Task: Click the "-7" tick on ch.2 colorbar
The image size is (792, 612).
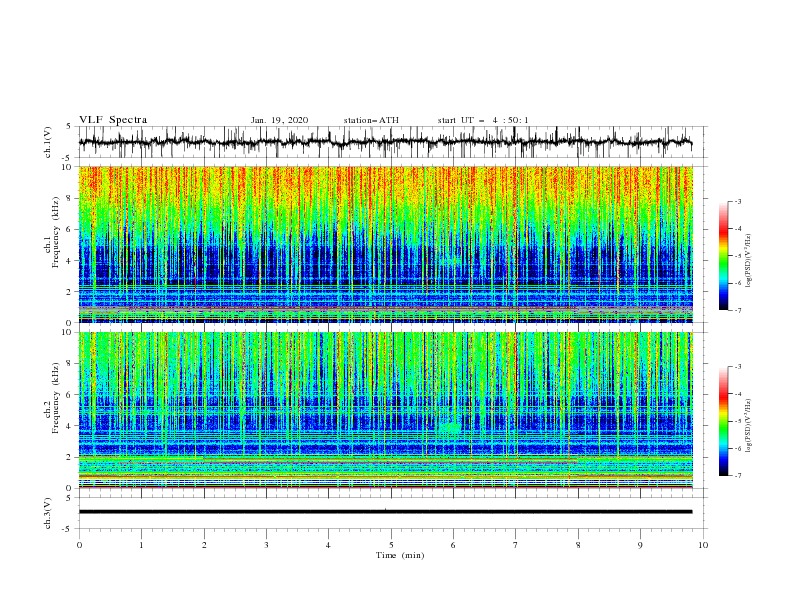Action: [738, 476]
